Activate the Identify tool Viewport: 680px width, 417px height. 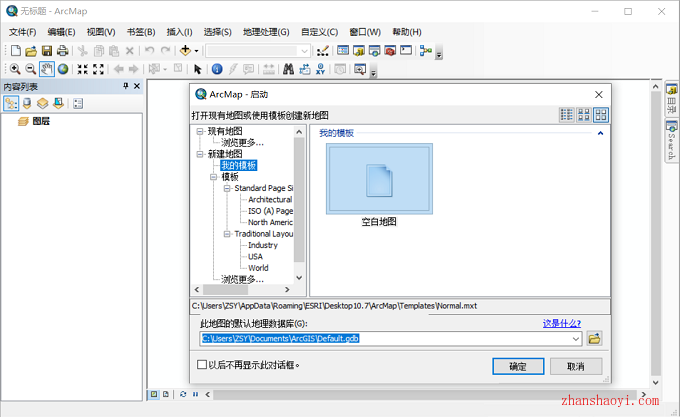pos(217,69)
